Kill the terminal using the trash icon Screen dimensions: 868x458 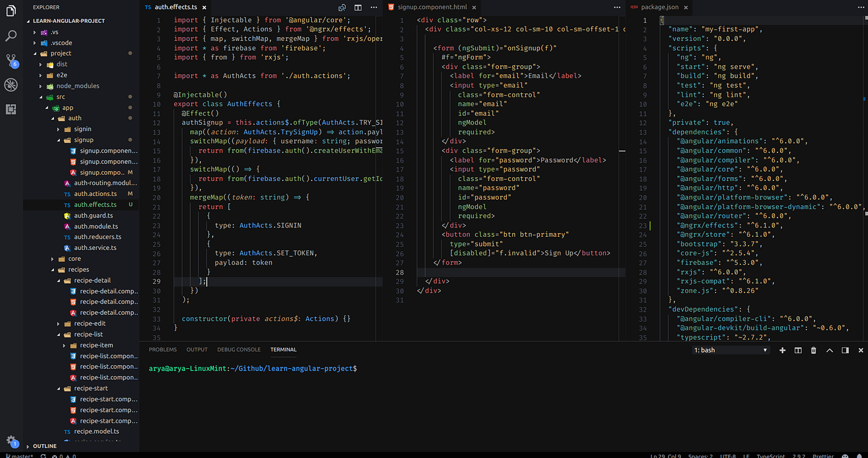[813, 350]
